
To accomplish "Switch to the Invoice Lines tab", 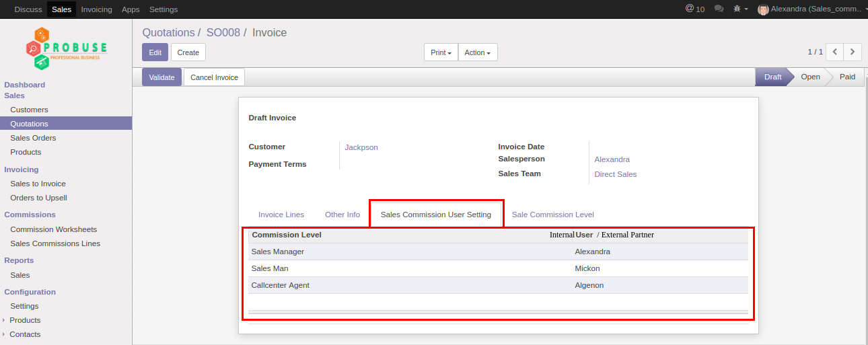I will (x=281, y=215).
